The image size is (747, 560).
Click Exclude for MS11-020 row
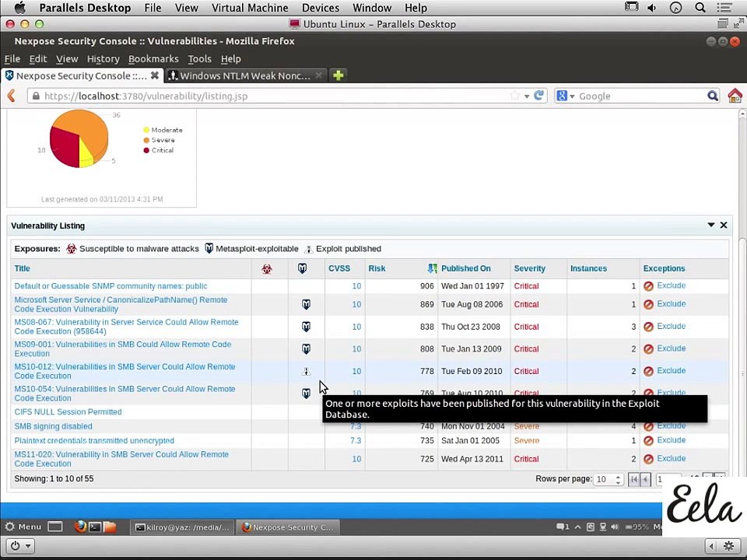[x=672, y=459]
